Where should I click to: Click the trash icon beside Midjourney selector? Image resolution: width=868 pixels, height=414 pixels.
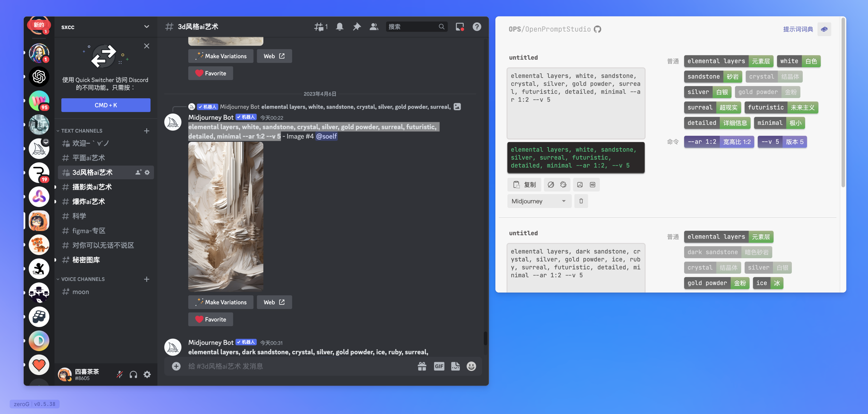[x=581, y=201]
